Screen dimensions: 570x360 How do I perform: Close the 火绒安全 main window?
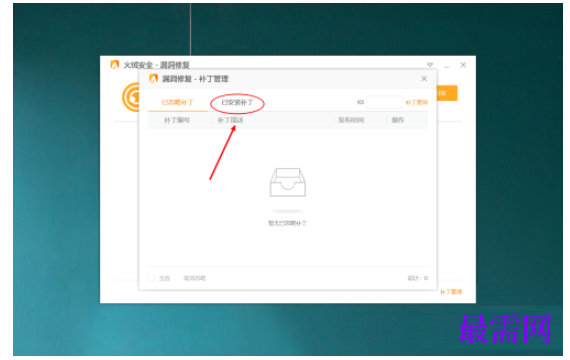point(463,65)
